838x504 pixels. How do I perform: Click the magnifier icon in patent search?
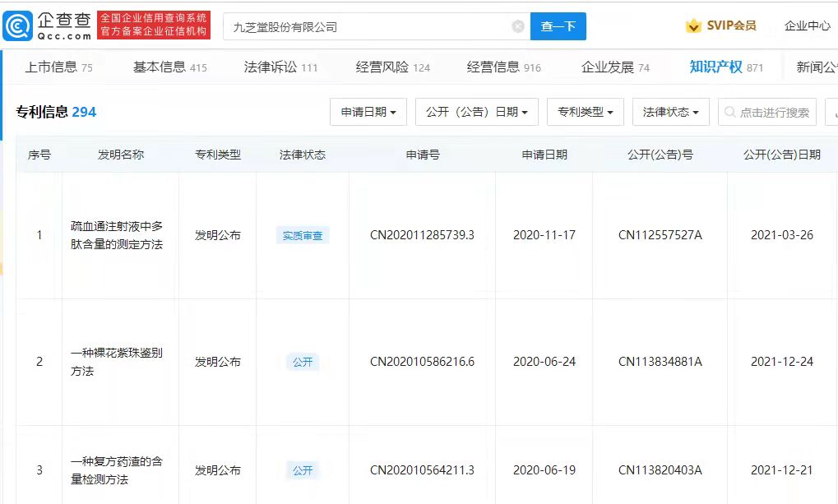pyautogui.click(x=729, y=112)
